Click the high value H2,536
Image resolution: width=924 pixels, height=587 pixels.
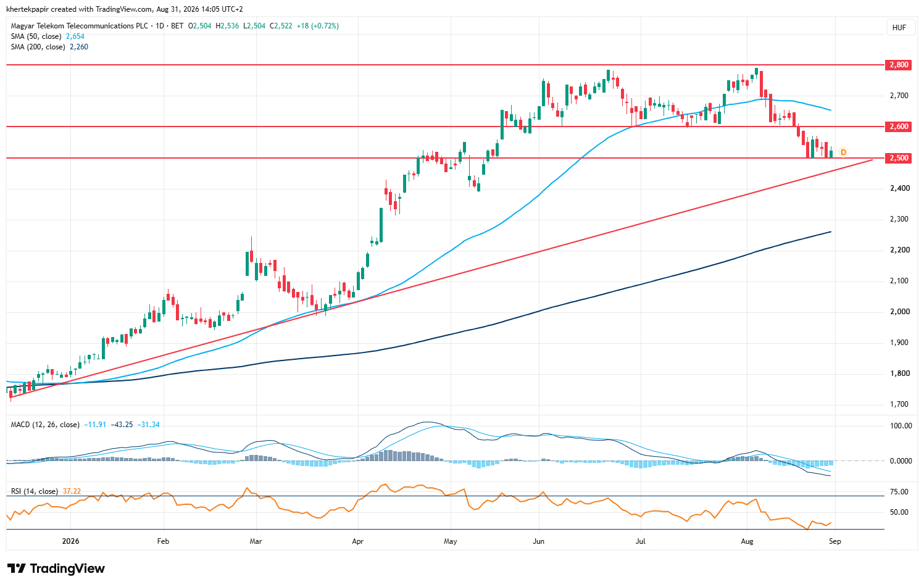227,26
